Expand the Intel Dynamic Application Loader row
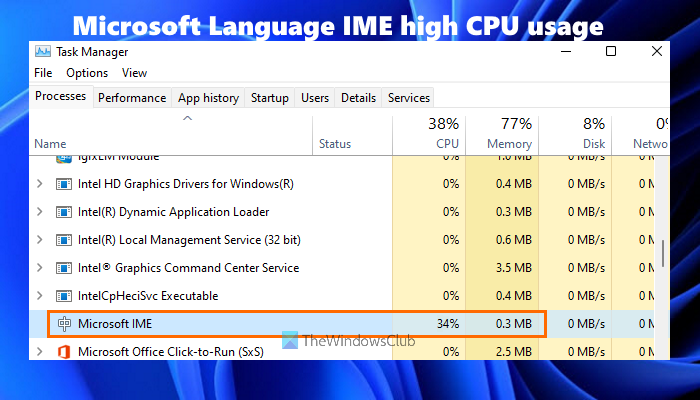Screen dimensions: 700x400 [x=40, y=212]
